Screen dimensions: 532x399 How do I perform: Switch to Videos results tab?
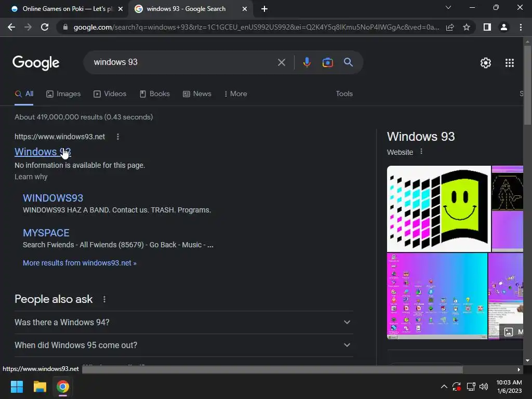tap(110, 94)
